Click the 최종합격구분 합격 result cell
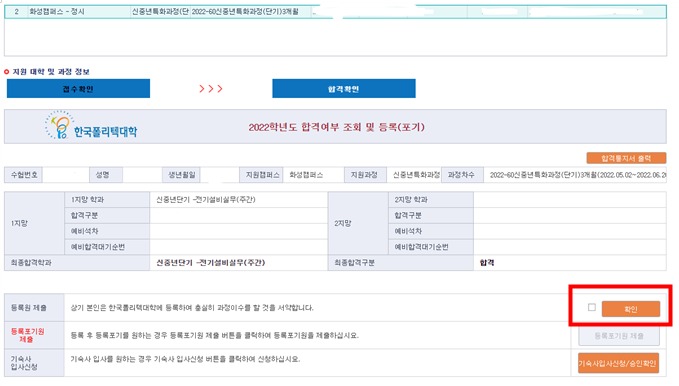 570,263
